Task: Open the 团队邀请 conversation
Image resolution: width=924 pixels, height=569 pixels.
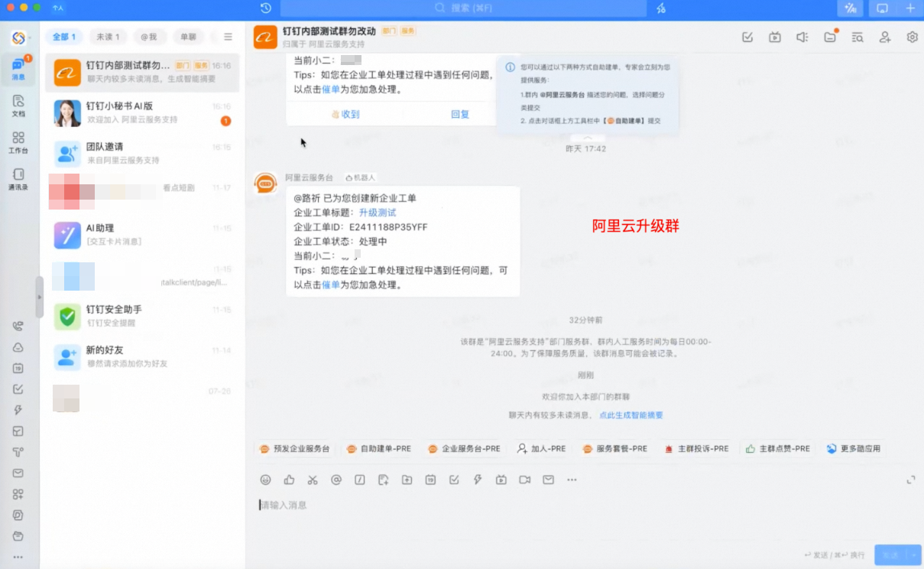Action: pos(142,153)
